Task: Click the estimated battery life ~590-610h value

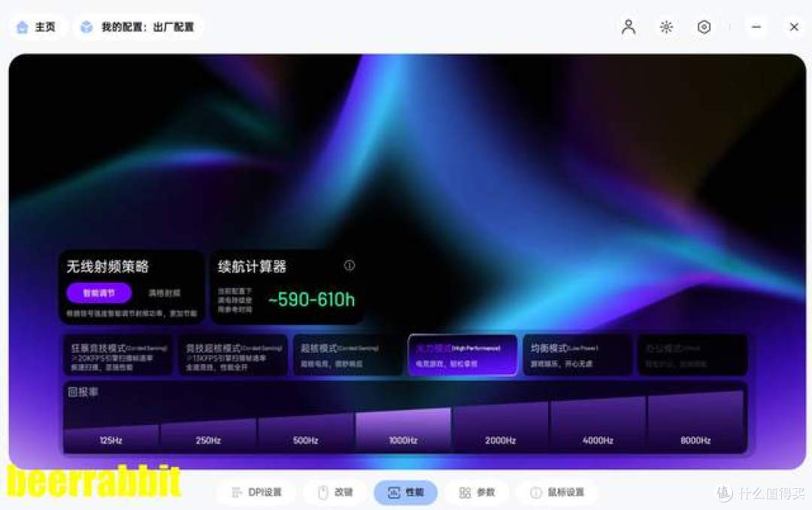Action: (x=312, y=299)
